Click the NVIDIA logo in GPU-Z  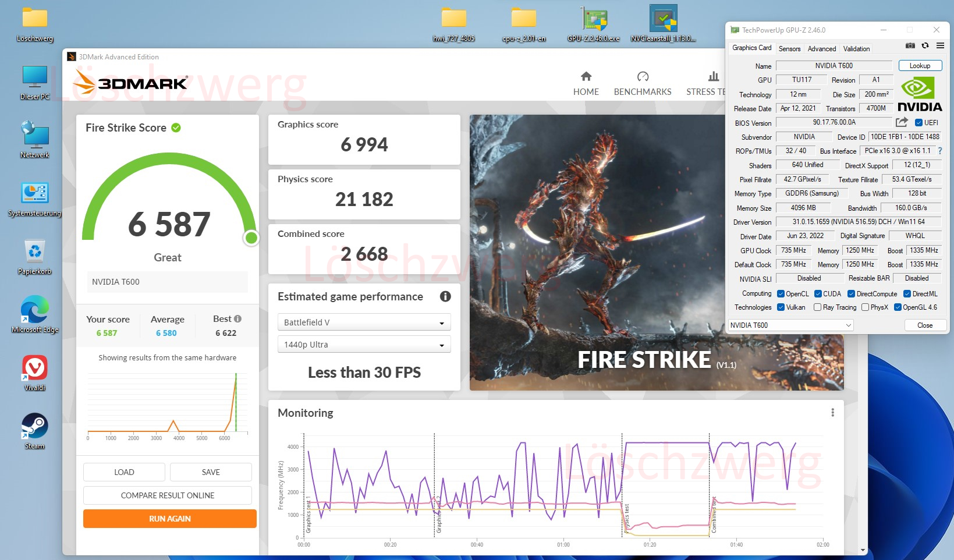pyautogui.click(x=920, y=94)
